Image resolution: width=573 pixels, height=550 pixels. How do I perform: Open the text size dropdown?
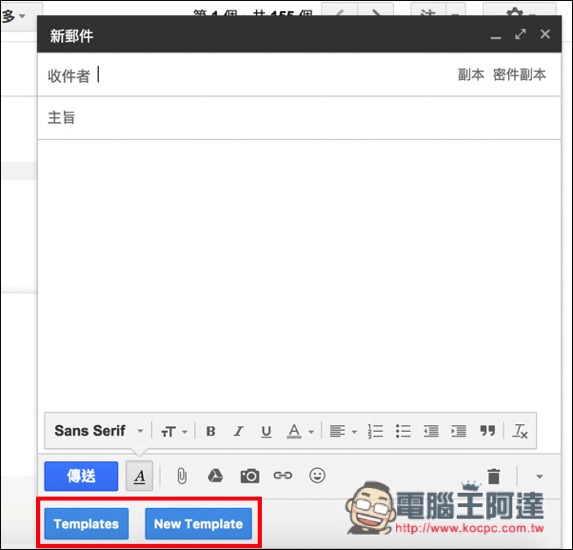point(174,432)
